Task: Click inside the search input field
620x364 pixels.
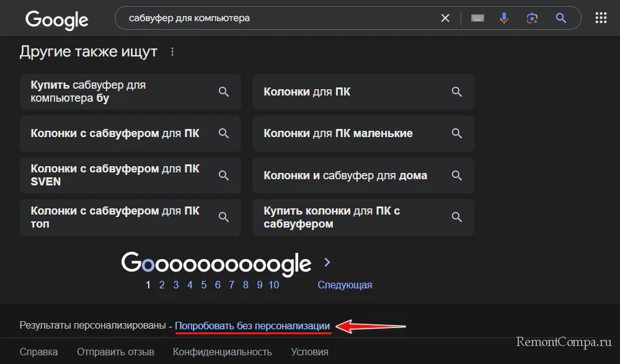Action: point(279,18)
